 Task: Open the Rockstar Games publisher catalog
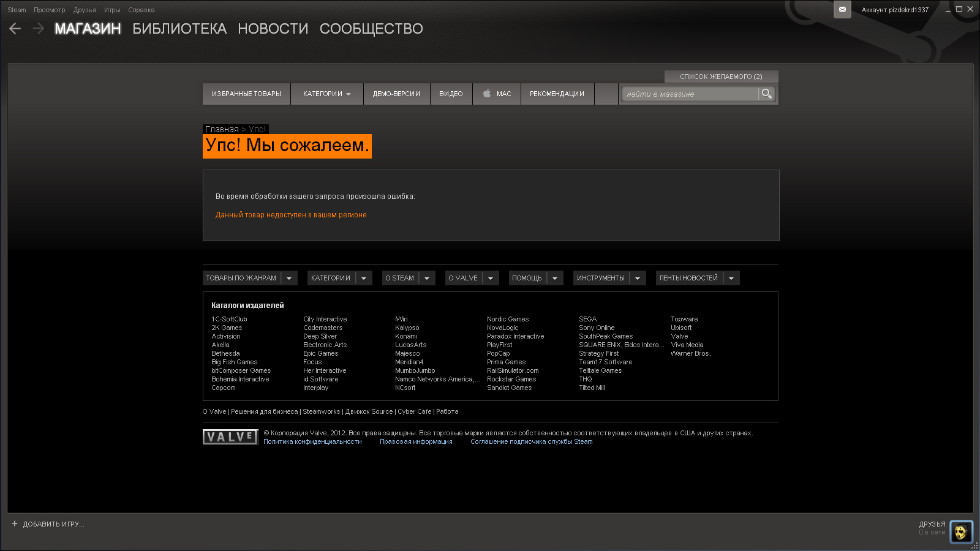point(511,379)
